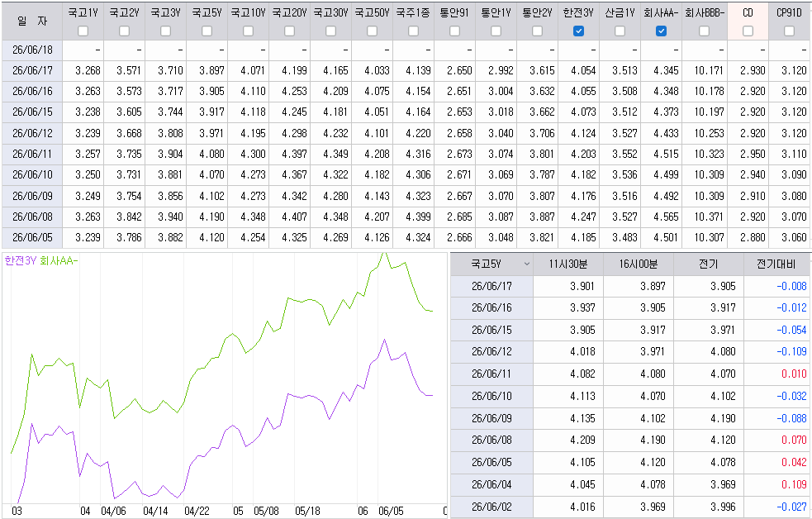Toggle the 국고5Y header checkbox
Image resolution: width=812 pixels, height=519 pixels.
click(x=207, y=31)
